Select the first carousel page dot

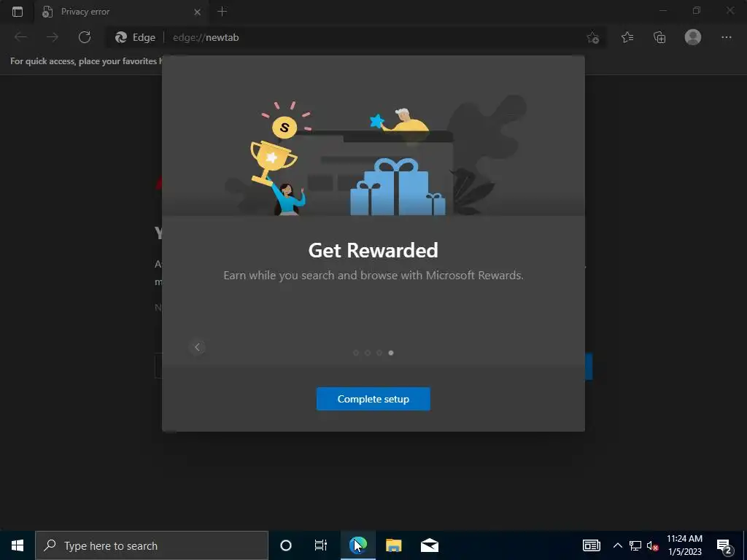click(x=356, y=353)
